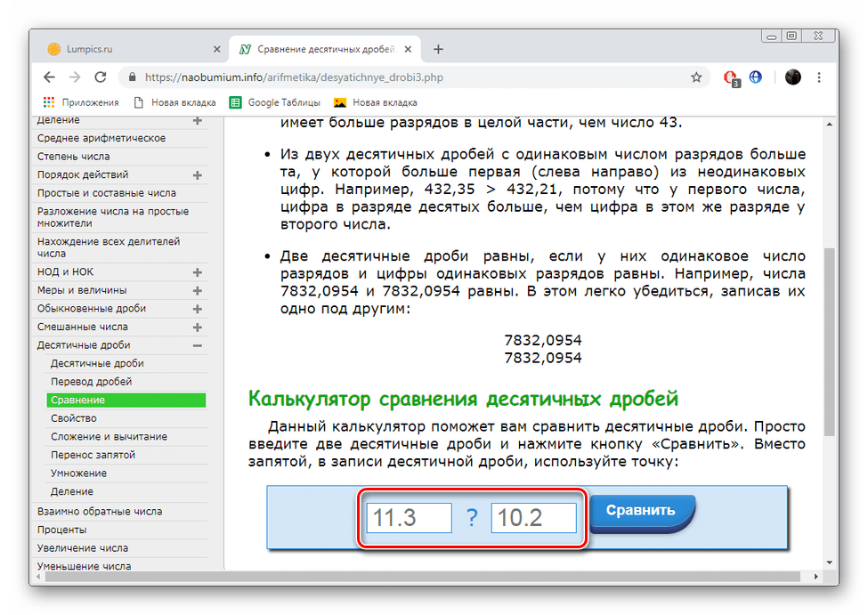Viewport: 868px width, 615px height.
Task: View site security lock icon
Action: tap(132, 77)
